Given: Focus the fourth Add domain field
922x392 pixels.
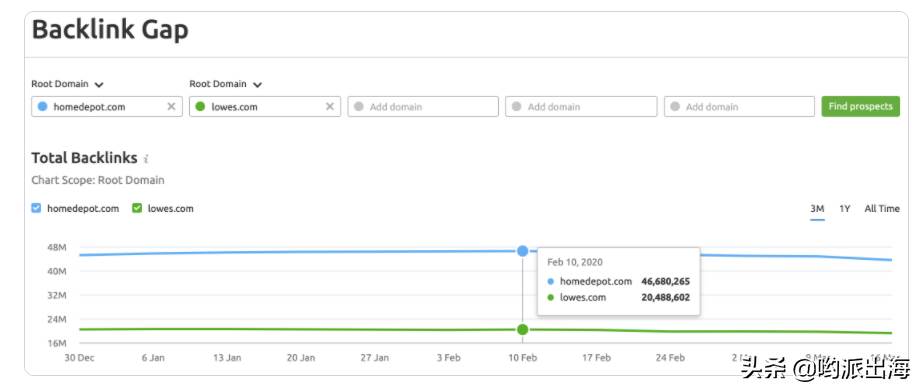Looking at the screenshot, I should click(x=581, y=106).
